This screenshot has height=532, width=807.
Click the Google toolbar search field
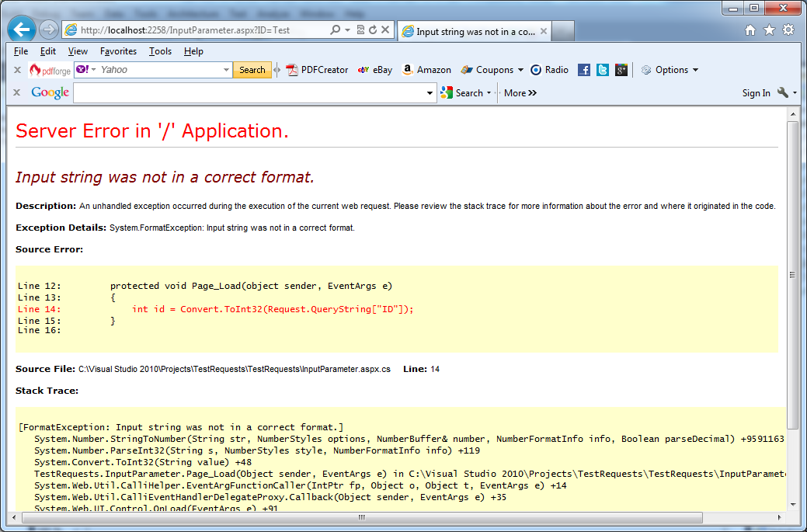coord(249,93)
